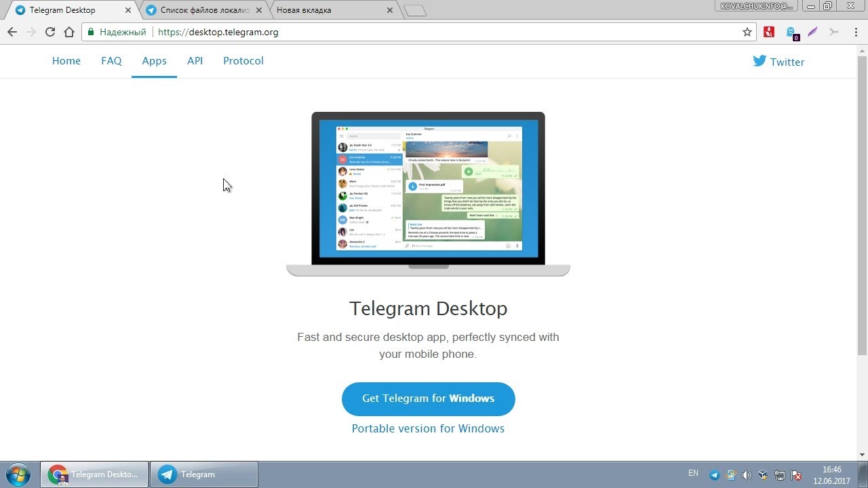The image size is (868, 488).
Task: Open the Windows Start menu
Action: click(18, 474)
